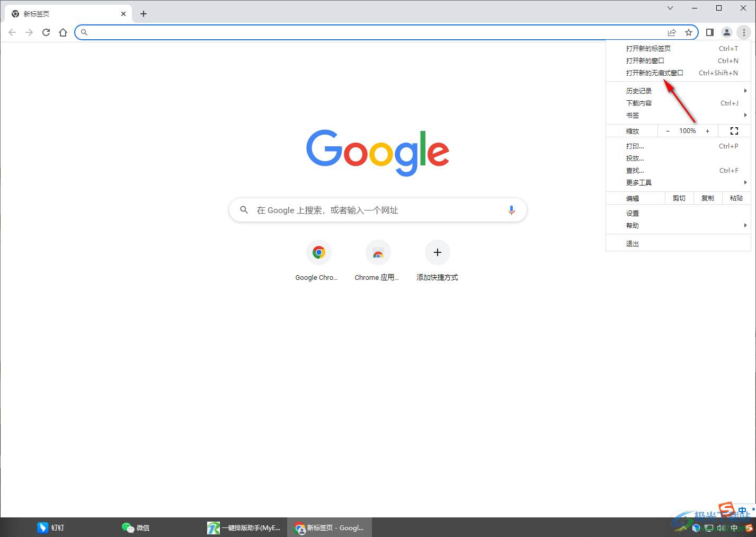The image size is (756, 537).
Task: Click the three-dot Chrome menu button
Action: pos(744,32)
